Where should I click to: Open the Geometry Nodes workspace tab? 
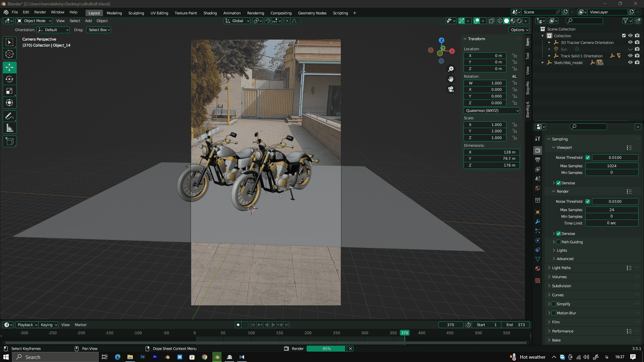[312, 13]
